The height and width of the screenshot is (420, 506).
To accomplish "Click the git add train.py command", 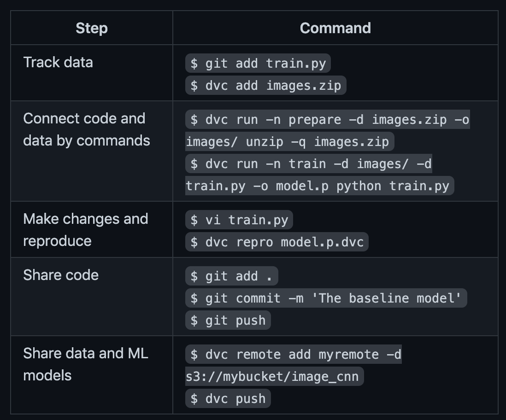I will point(258,63).
